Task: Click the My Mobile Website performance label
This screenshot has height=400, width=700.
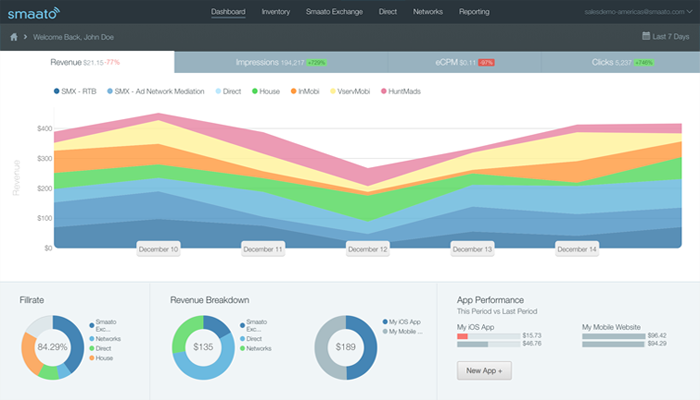Action: (611, 327)
